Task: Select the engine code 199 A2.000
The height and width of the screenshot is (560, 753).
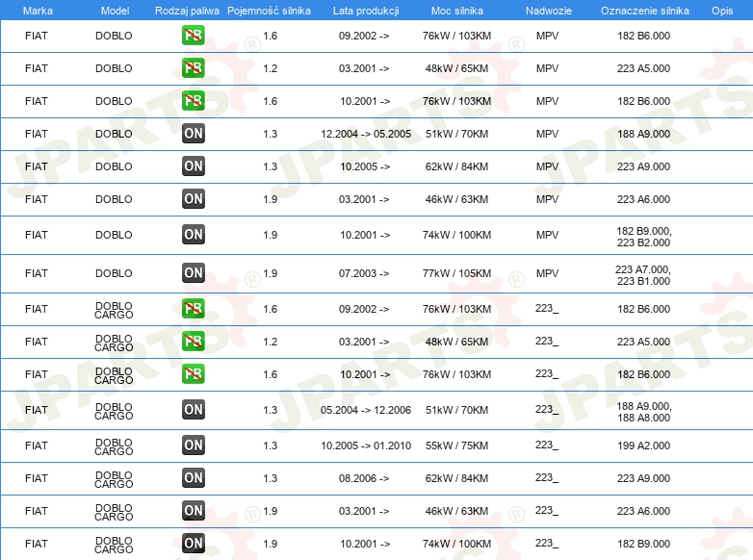Action: (x=643, y=445)
